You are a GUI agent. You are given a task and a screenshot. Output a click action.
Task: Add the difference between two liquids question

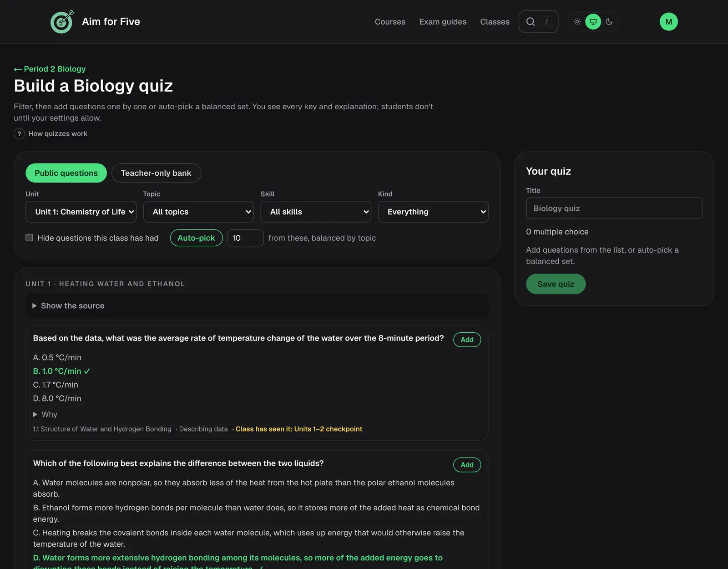tap(467, 465)
